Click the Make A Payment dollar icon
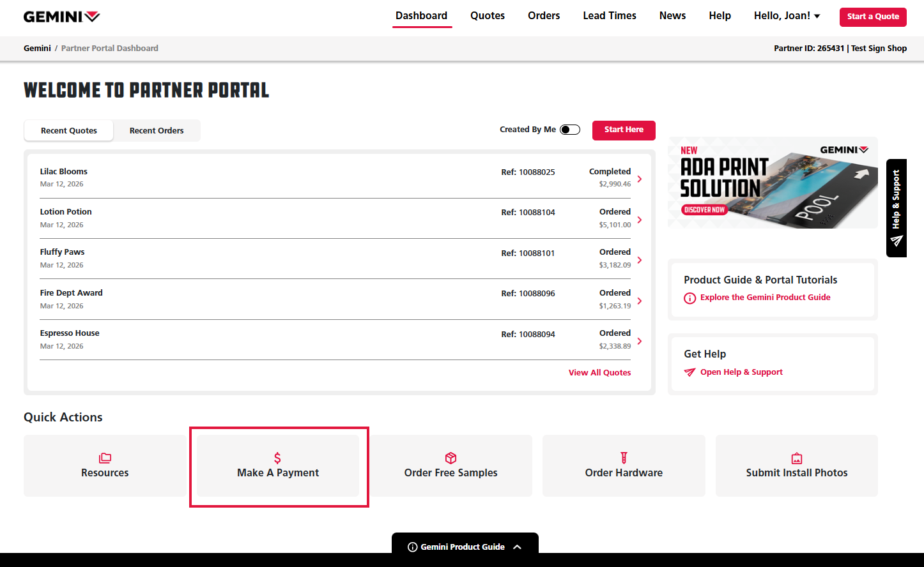This screenshot has width=924, height=567. 277,458
